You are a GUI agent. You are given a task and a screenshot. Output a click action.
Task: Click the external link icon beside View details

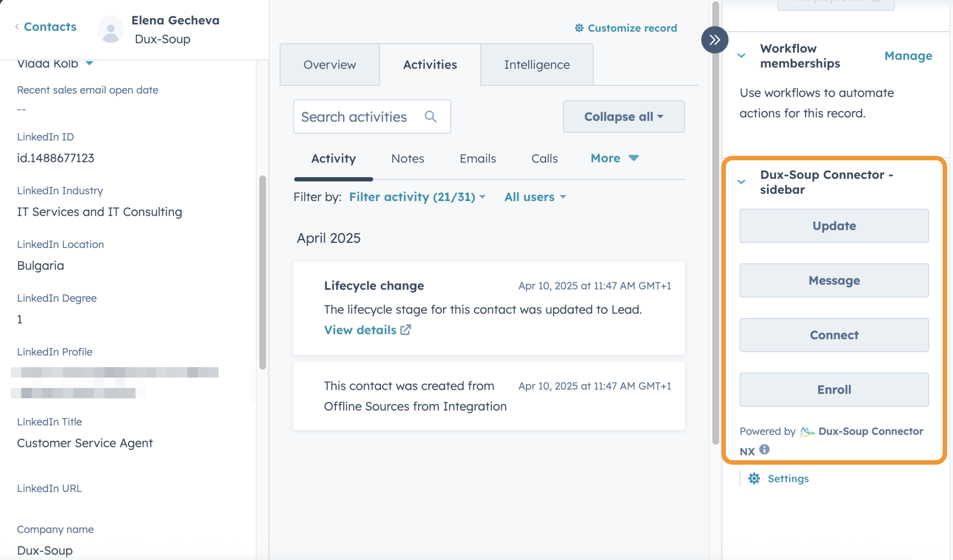(406, 330)
